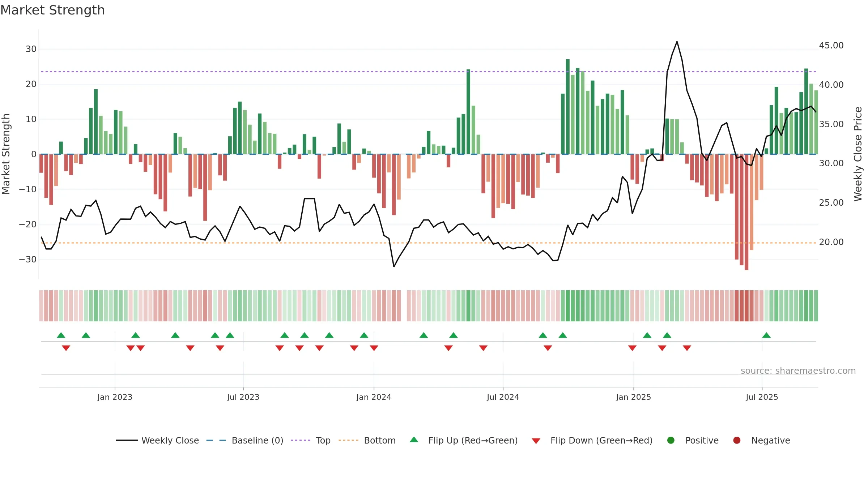The height and width of the screenshot is (488, 868).
Task: Click the Jan 2024 x-axis label
Action: coord(374,397)
